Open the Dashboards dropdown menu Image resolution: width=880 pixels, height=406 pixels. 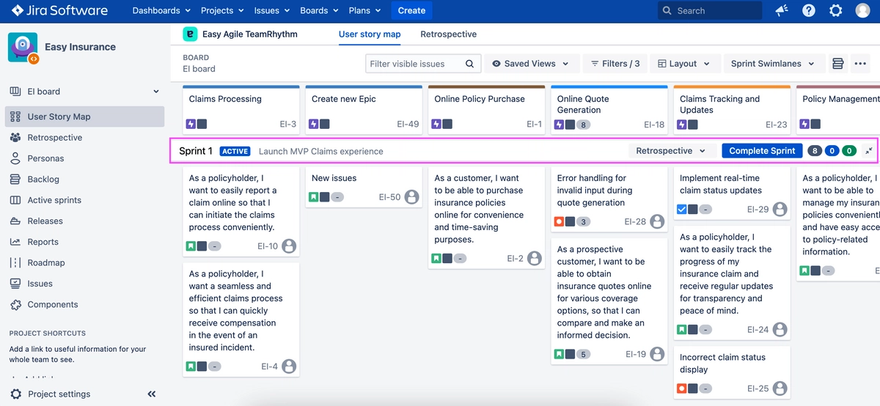[162, 11]
